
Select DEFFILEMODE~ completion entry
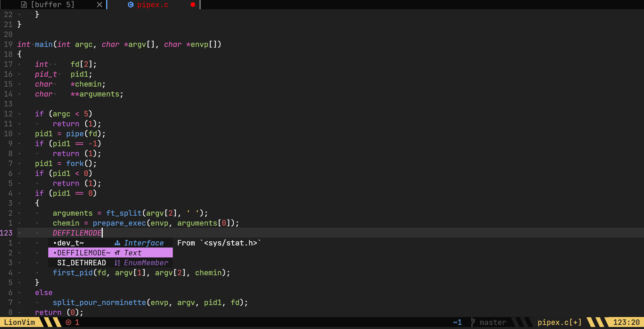click(110, 253)
